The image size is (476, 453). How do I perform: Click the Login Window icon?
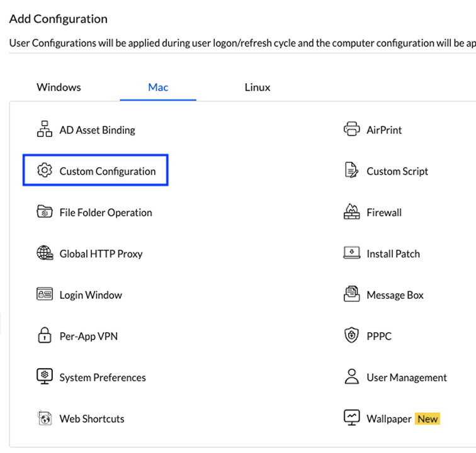[x=44, y=294]
